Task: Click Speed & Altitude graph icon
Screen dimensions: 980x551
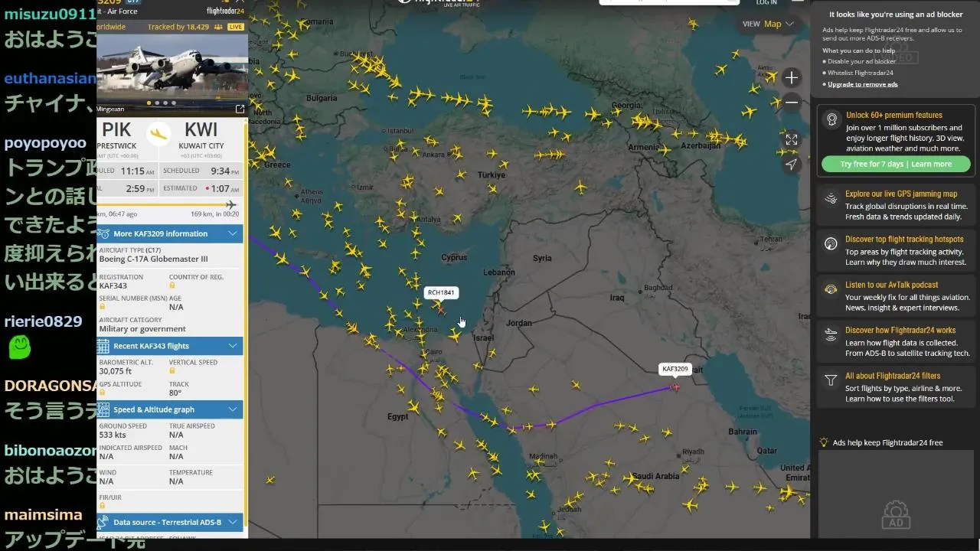Action: pos(103,409)
